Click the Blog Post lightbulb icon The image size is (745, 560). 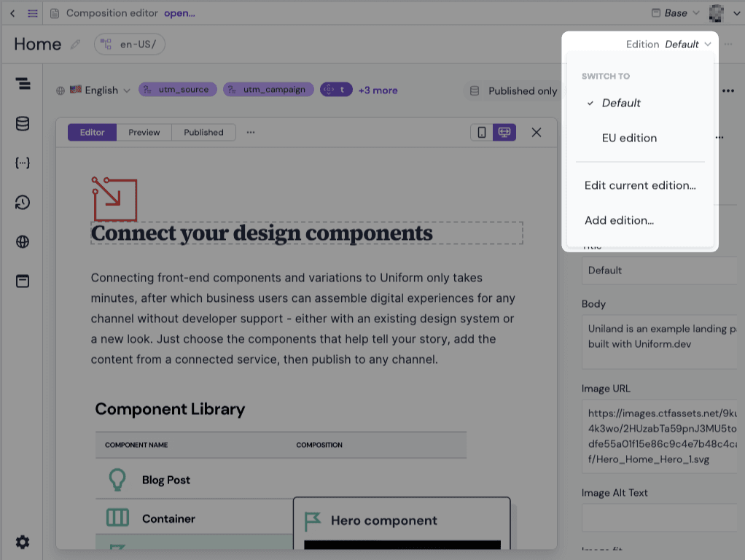tap(117, 480)
